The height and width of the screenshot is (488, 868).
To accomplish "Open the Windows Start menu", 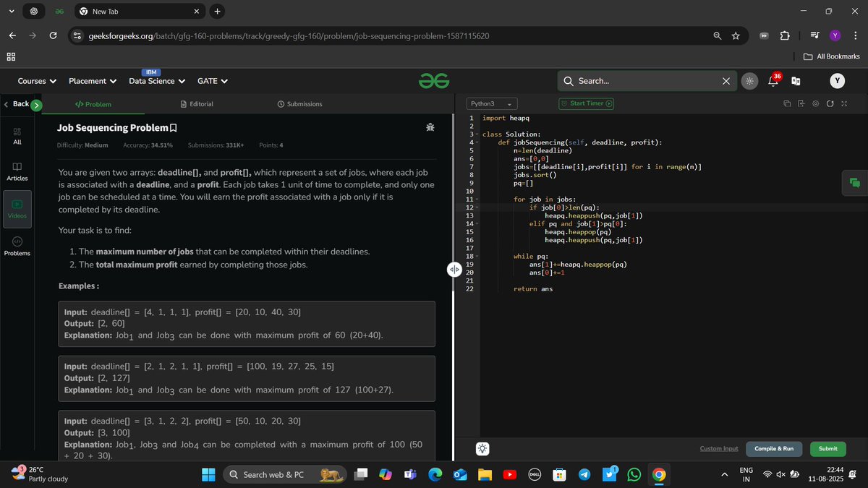I will tap(208, 474).
